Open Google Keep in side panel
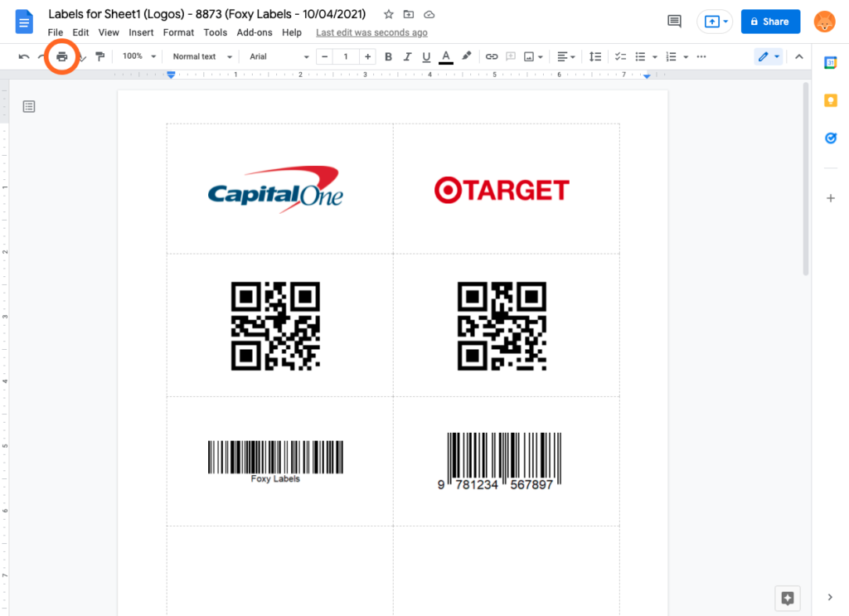Image resolution: width=849 pixels, height=616 pixels. (831, 100)
